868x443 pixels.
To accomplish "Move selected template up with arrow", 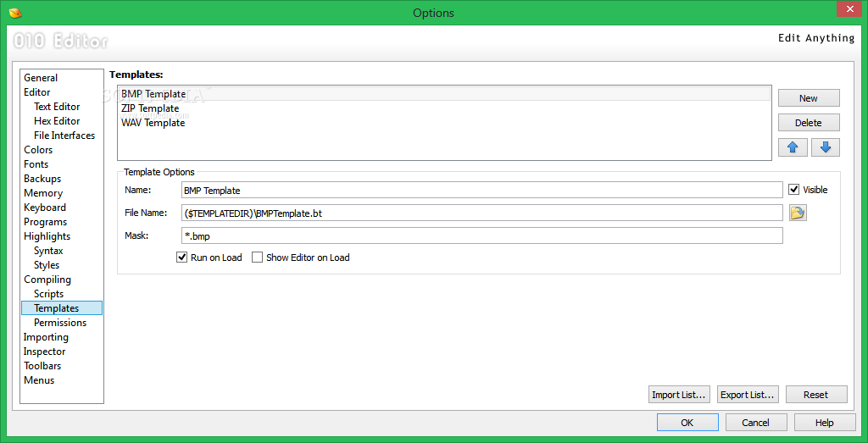I will (x=793, y=147).
